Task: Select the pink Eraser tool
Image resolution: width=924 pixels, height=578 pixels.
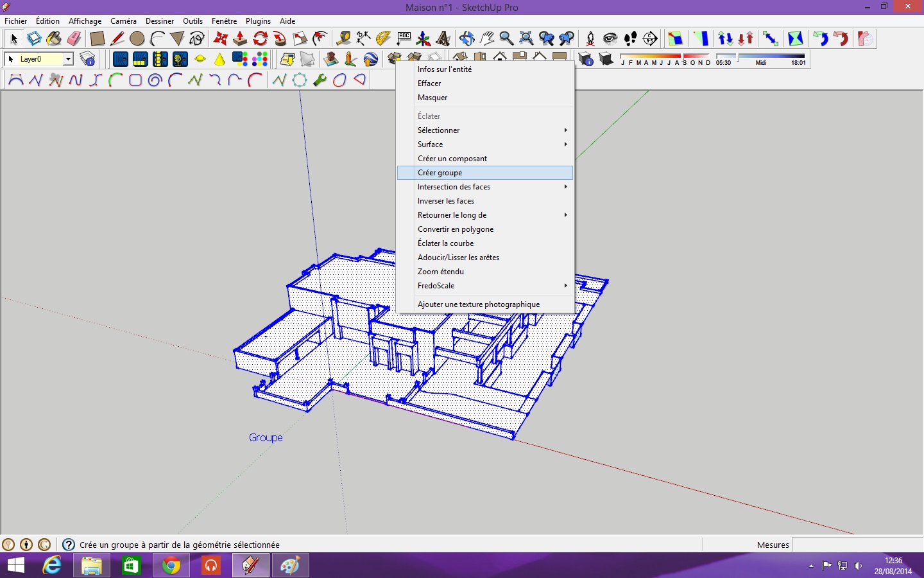Action: [x=74, y=39]
